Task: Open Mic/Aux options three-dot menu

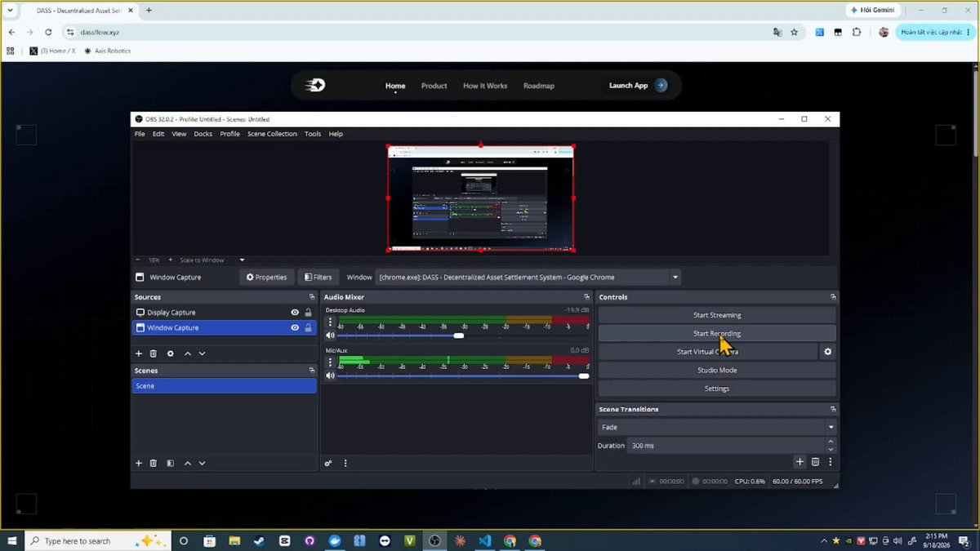Action: click(x=331, y=362)
